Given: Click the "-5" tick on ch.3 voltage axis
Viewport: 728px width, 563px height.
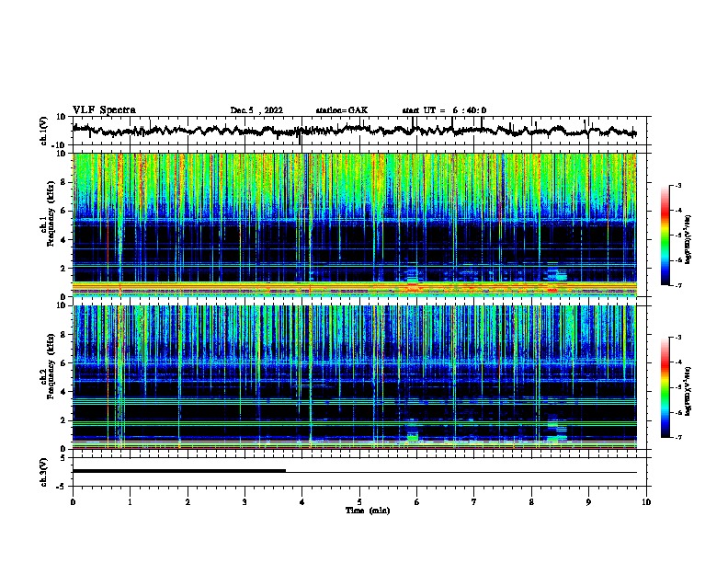Looking at the screenshot, I should [x=62, y=487].
